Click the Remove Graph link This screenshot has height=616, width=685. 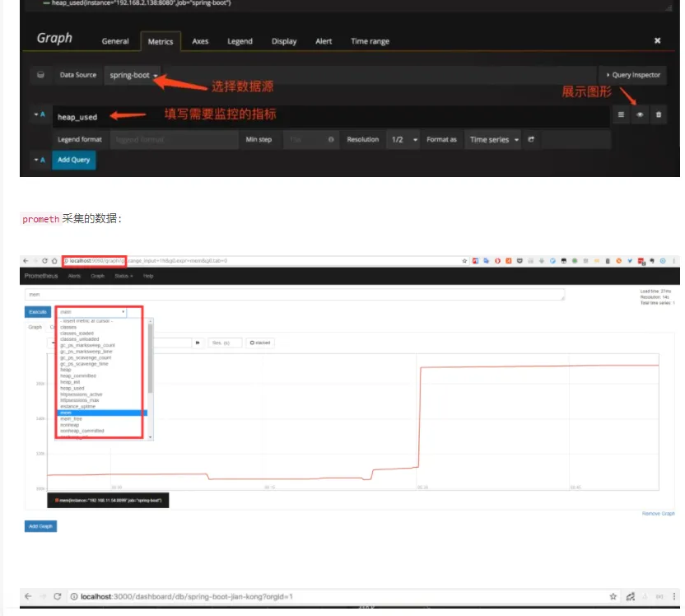658,514
